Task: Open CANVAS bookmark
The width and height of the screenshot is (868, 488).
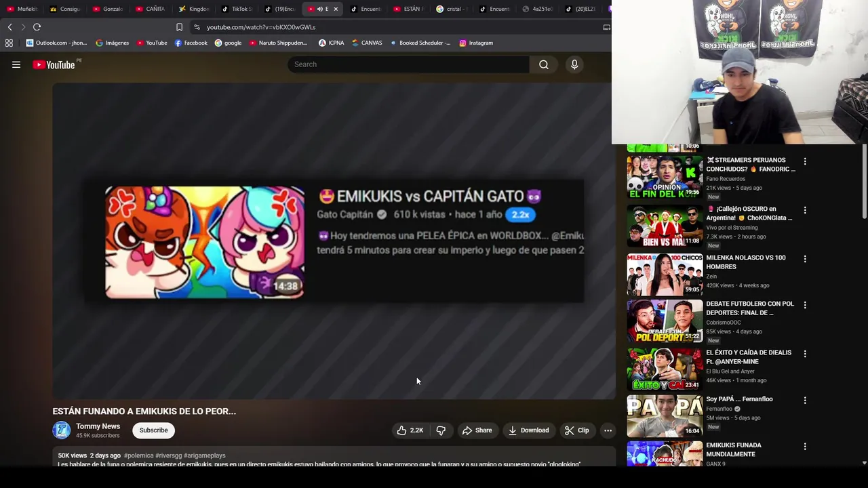Action: [367, 43]
